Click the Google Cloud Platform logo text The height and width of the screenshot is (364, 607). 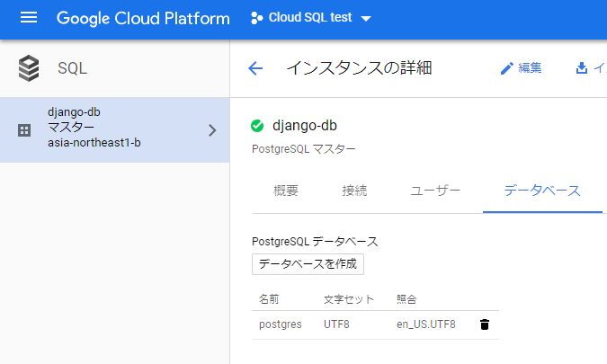point(143,18)
